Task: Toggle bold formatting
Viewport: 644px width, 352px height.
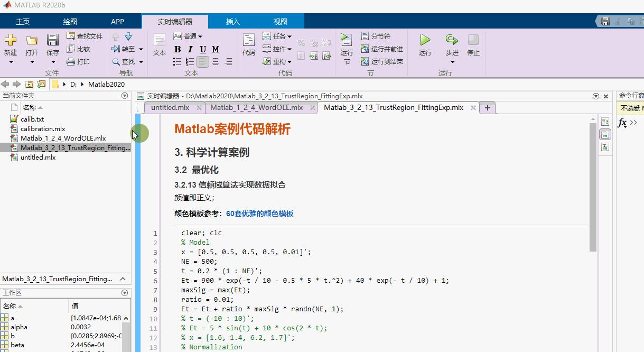Action: tap(178, 49)
